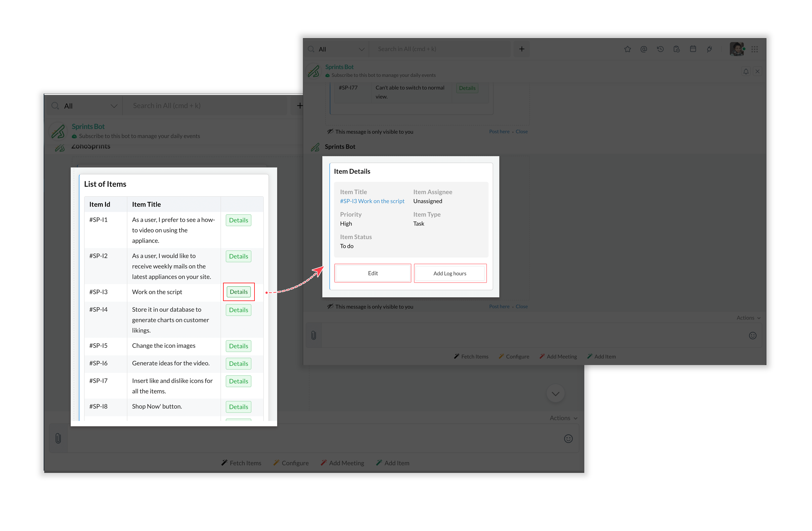Select Add Meeting in the left window

tap(342, 463)
